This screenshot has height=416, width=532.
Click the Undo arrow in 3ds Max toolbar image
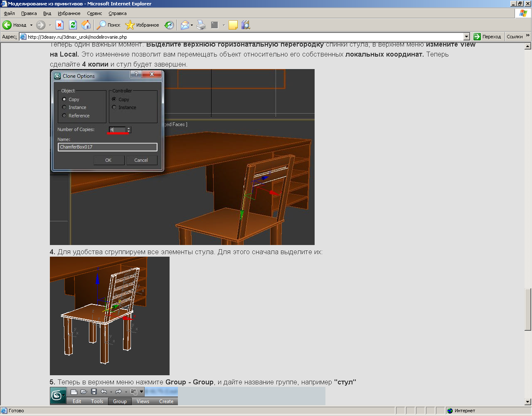coord(104,391)
